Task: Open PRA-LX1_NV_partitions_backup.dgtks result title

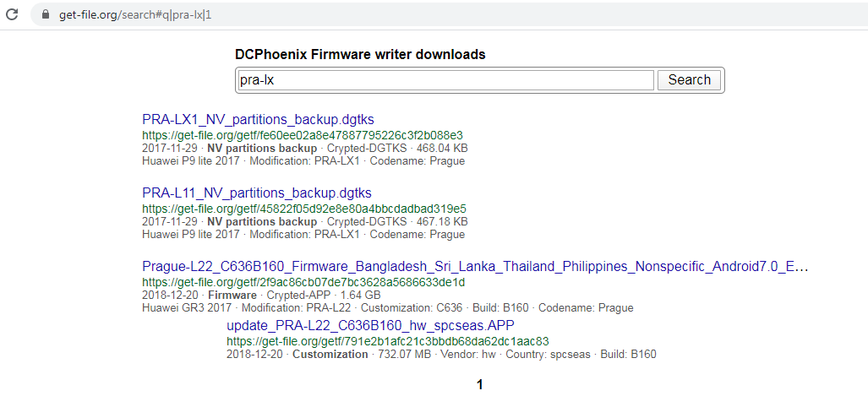Action: pos(258,119)
